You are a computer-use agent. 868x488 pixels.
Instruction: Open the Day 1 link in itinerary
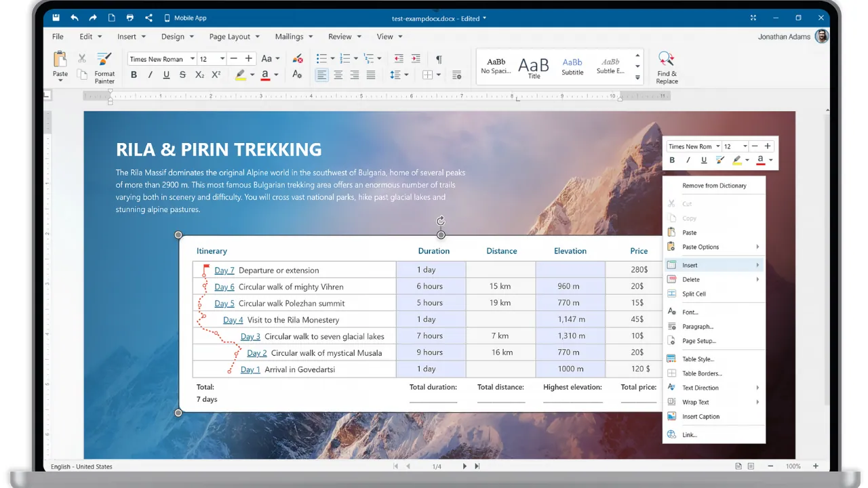(x=250, y=369)
